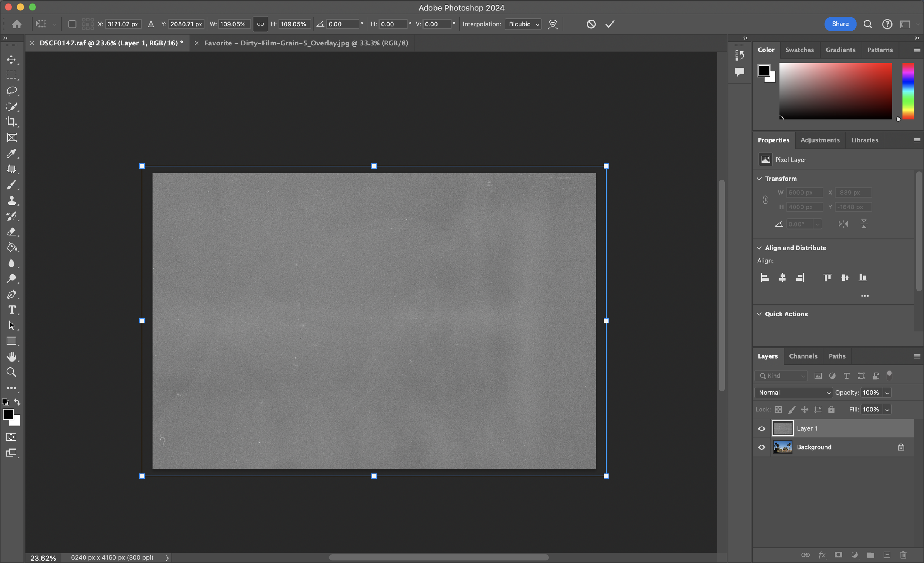Select the Lasso tool
This screenshot has height=563, width=924.
coord(11,91)
